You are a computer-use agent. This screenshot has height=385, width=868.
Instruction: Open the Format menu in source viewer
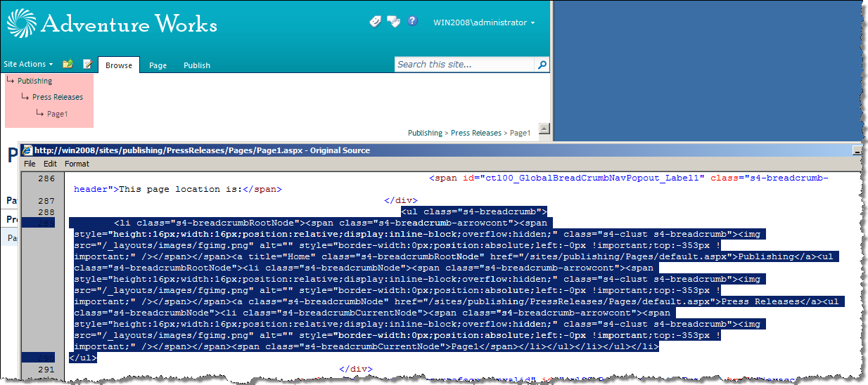coord(77,164)
